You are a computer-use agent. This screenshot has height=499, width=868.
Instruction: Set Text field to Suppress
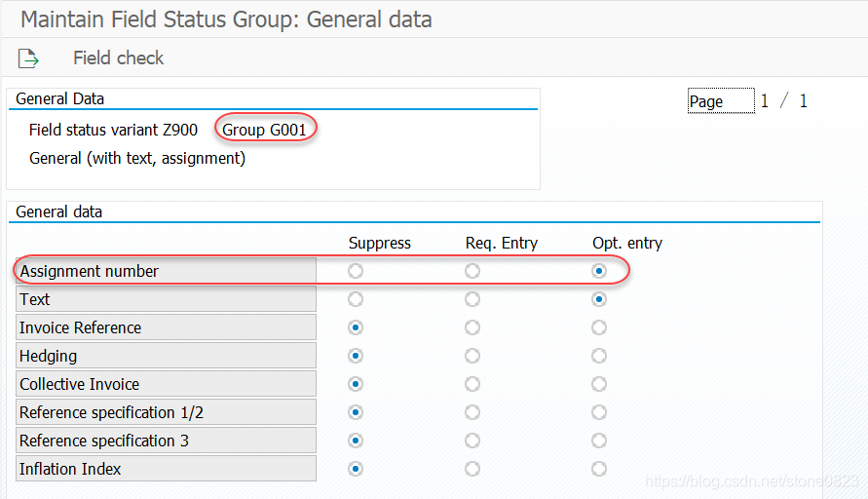coord(356,299)
